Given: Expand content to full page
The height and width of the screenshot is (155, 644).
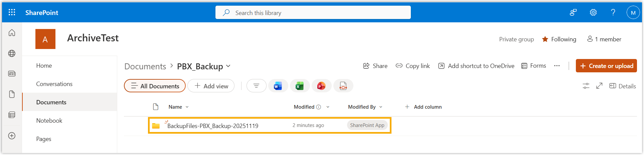Looking at the screenshot, I should click(599, 86).
